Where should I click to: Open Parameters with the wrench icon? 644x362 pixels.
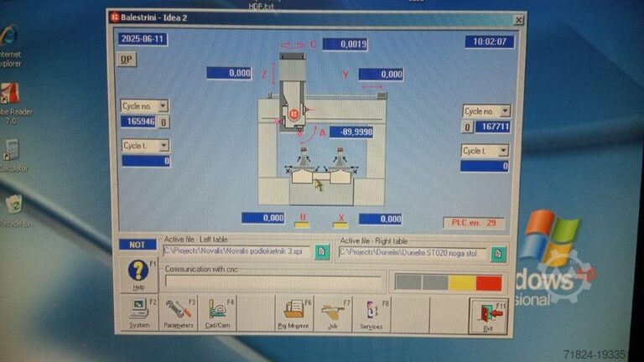pos(179,315)
